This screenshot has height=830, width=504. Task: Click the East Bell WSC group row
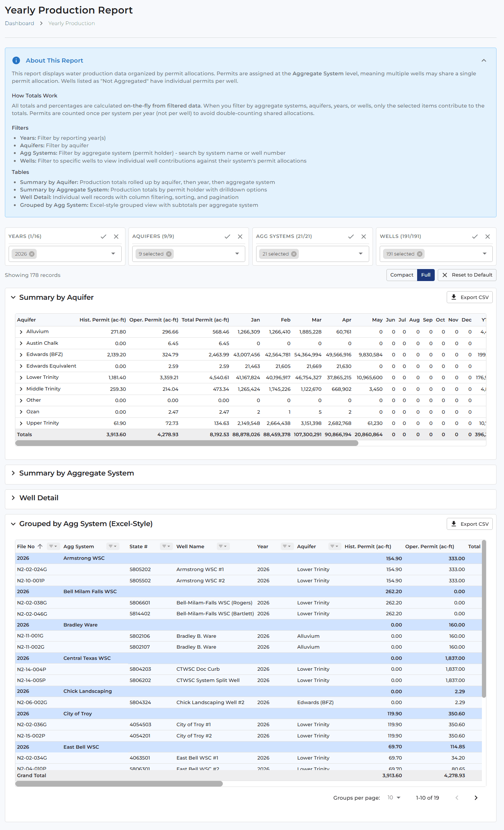pos(248,747)
